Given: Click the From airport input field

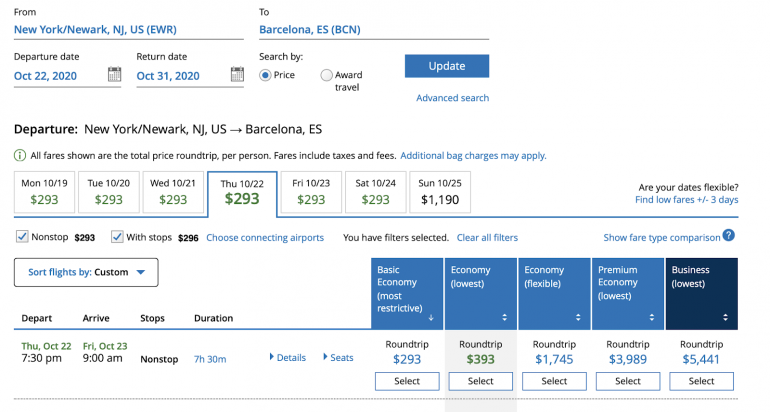Looking at the screenshot, I should pos(128,30).
